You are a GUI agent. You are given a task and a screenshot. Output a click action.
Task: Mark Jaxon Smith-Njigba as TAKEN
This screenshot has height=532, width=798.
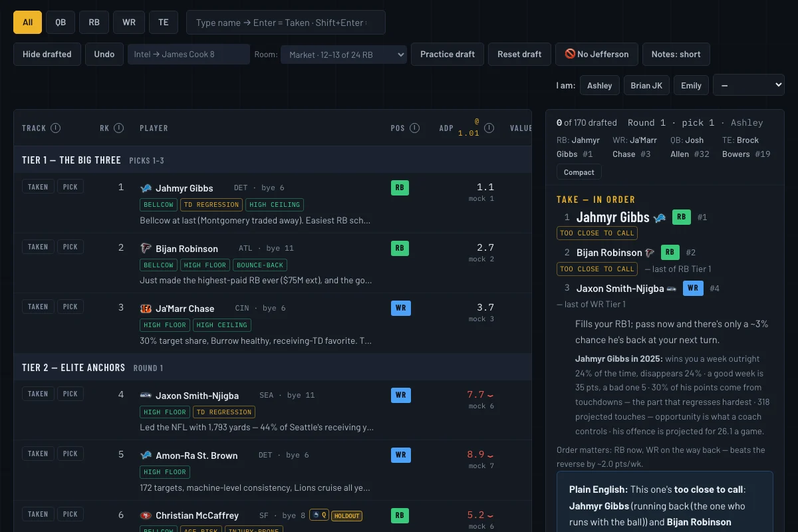(38, 394)
